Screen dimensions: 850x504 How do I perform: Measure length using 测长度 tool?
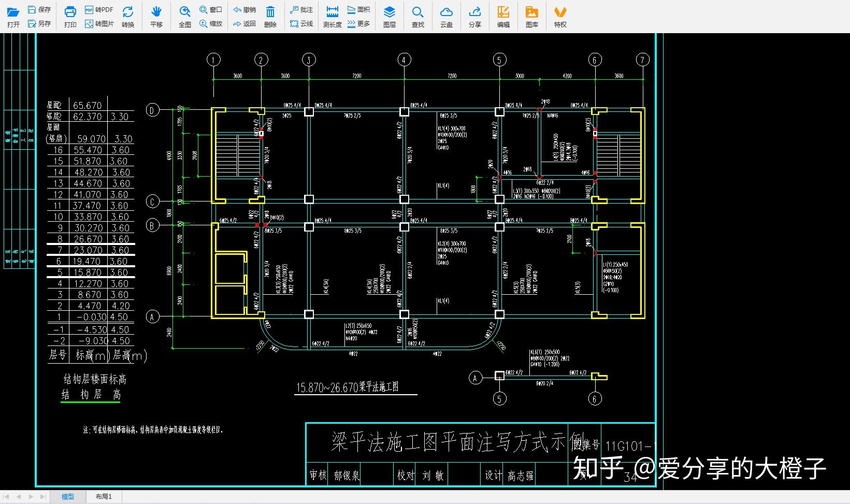333,17
